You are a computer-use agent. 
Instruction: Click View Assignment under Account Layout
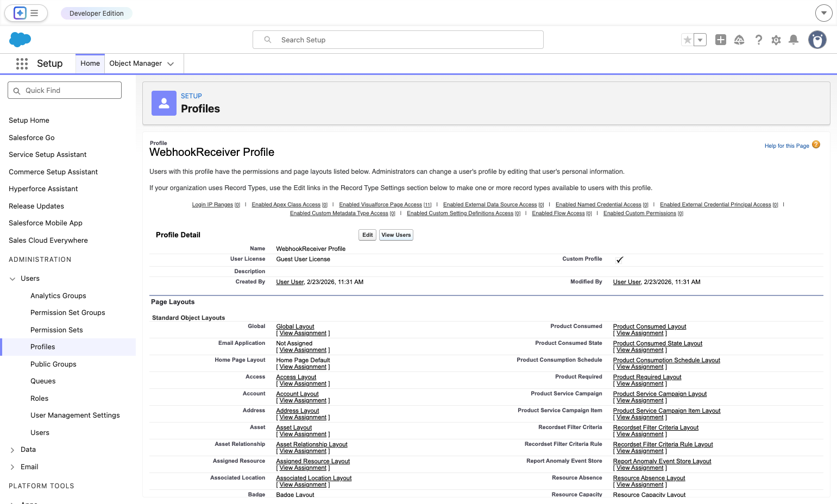point(303,401)
